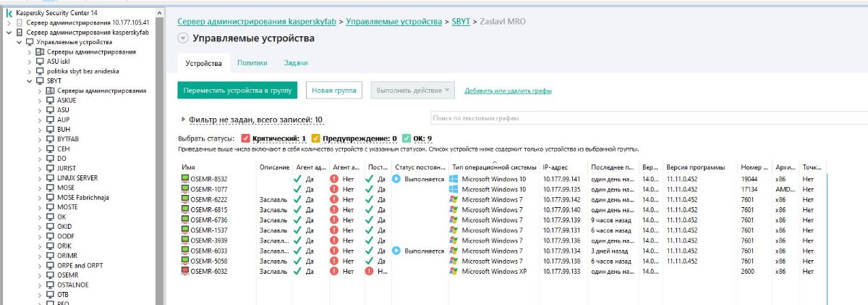Click 9 часов назад cell in OSEMR-6736 row
868x305 pixels.
point(612,220)
